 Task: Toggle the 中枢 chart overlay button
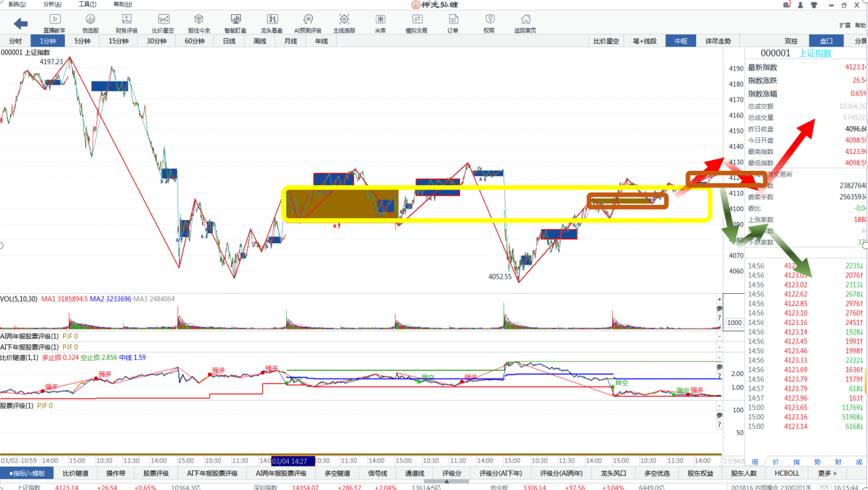point(680,41)
